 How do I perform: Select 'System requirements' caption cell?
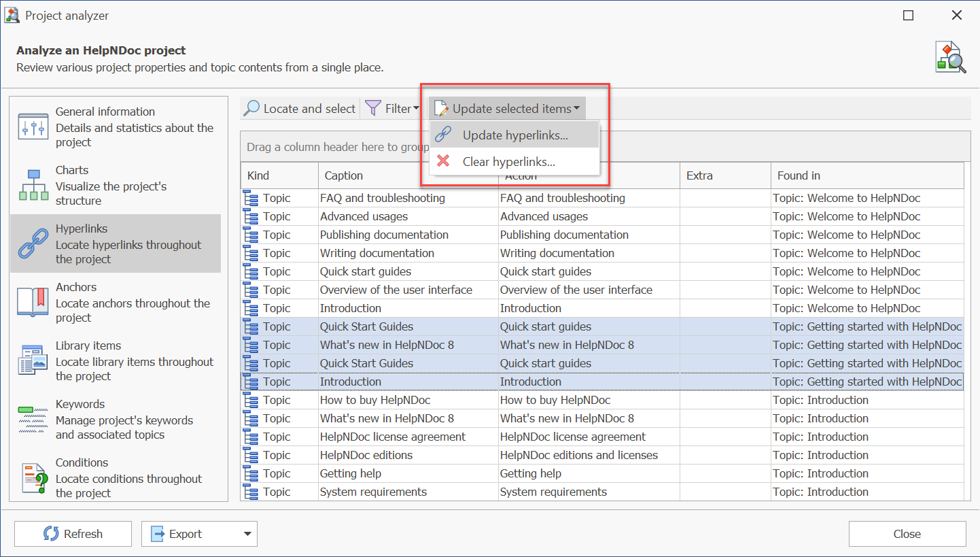(x=408, y=492)
